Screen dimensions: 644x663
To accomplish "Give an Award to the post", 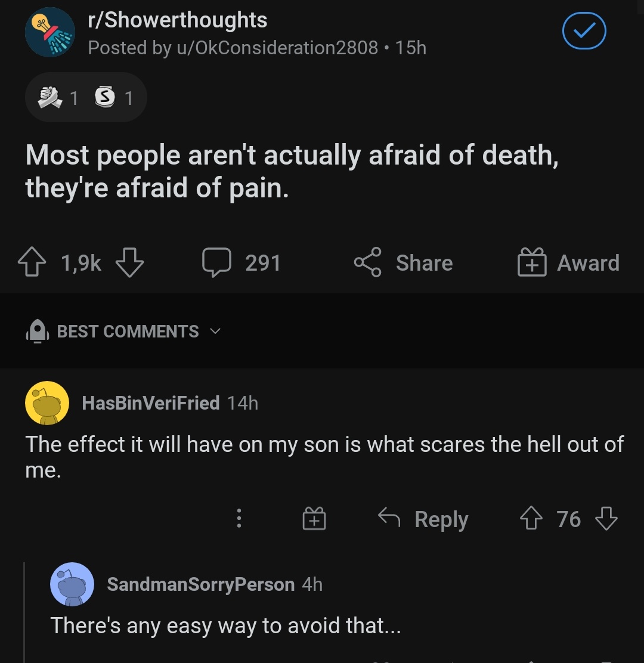I will point(568,263).
